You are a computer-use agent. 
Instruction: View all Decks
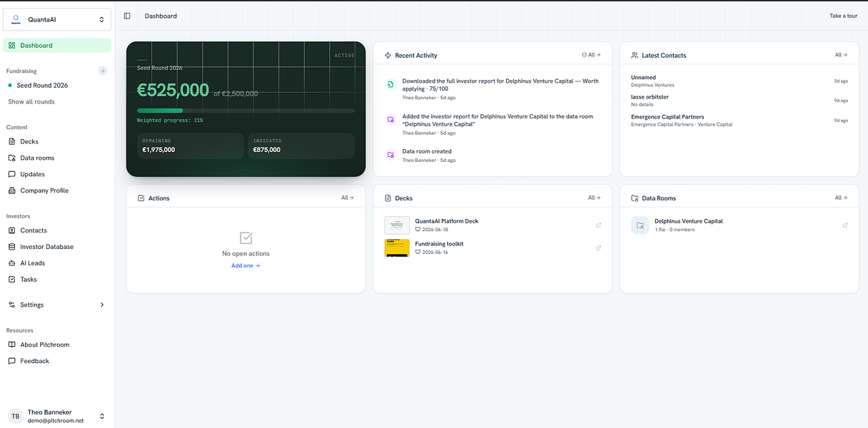click(595, 198)
